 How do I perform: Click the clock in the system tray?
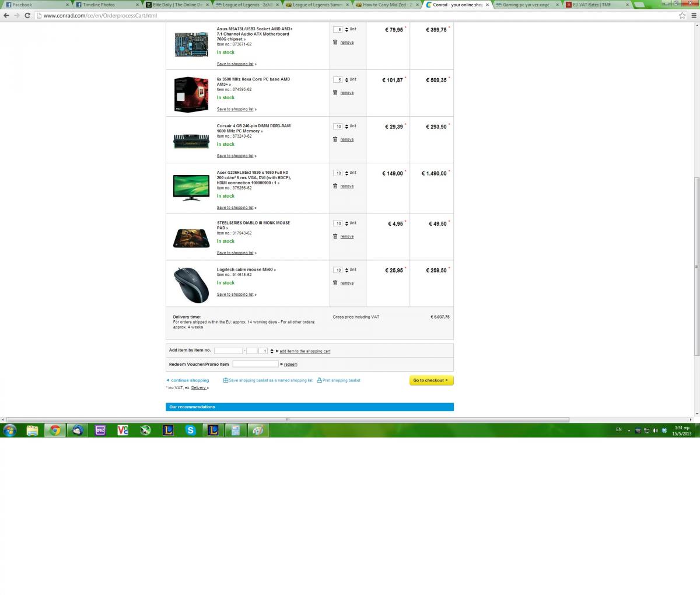682,430
